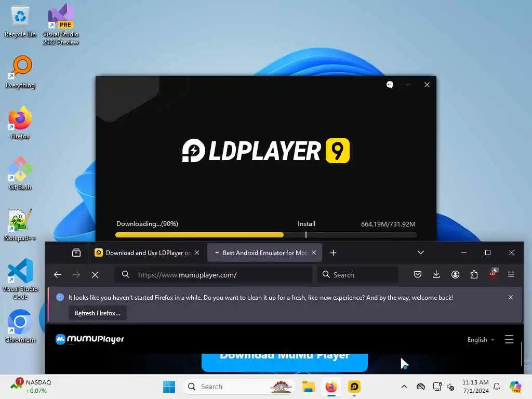This screenshot has height=399, width=532.
Task: Click the mumuplayer.com URL address bar
Action: [x=213, y=275]
